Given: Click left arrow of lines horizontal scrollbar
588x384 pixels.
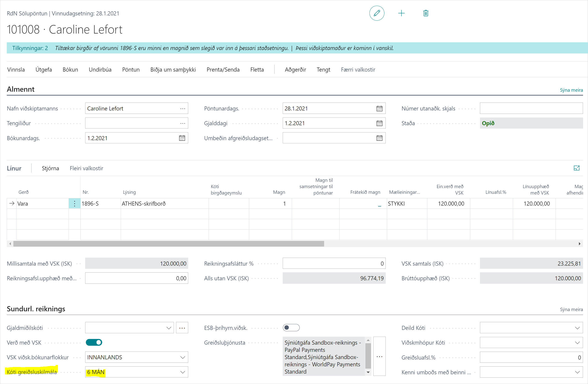Looking at the screenshot, I should tap(10, 244).
